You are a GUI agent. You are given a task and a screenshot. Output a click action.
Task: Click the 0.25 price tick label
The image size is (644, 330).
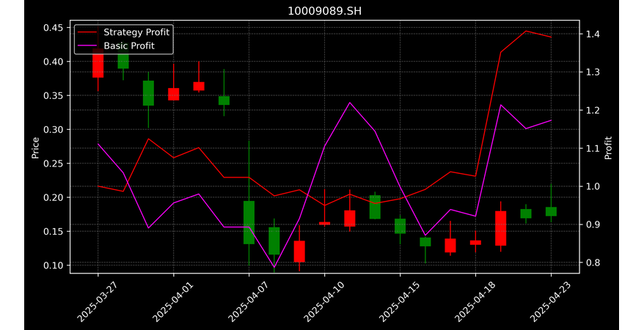coord(54,164)
